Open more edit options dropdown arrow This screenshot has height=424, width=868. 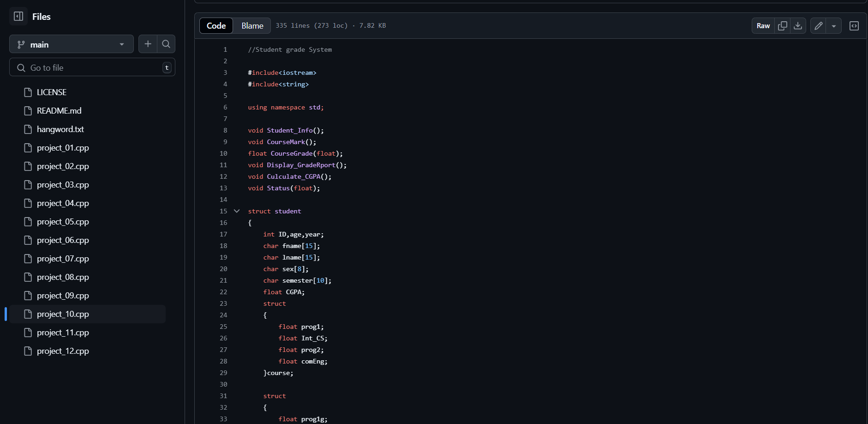click(x=834, y=26)
